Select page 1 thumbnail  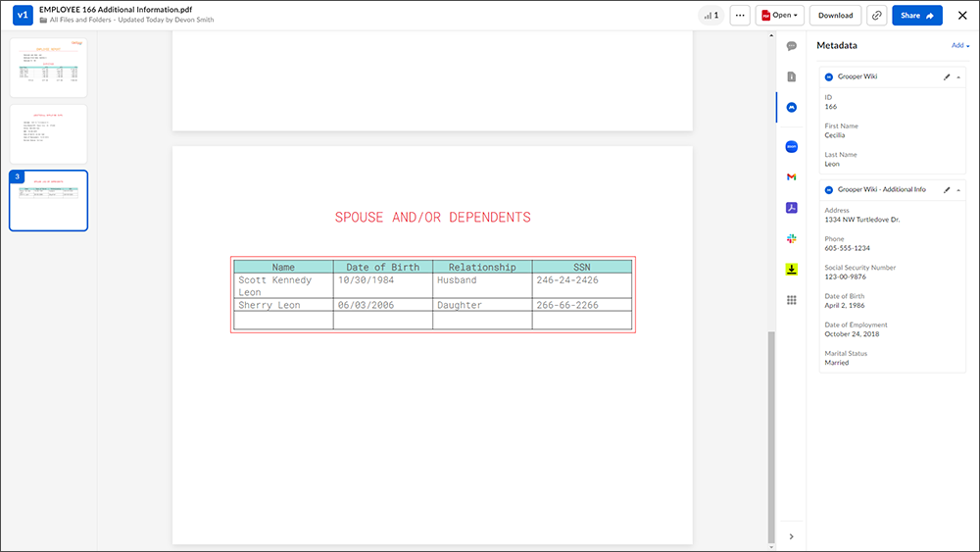(x=49, y=68)
